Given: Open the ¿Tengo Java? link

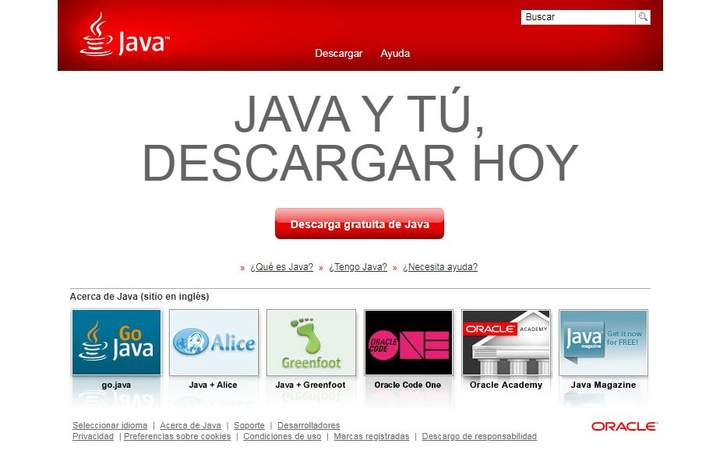Looking at the screenshot, I should [x=358, y=267].
